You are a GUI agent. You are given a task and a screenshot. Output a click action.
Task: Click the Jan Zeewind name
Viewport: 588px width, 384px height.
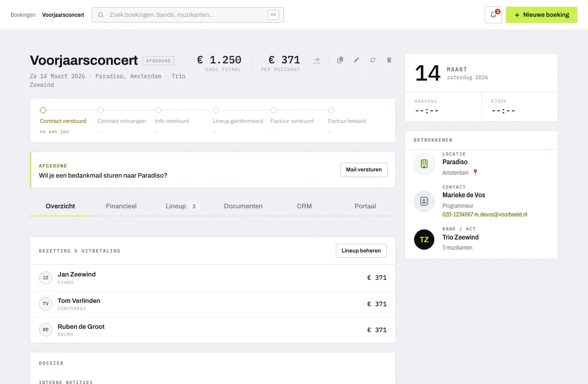pyautogui.click(x=76, y=275)
